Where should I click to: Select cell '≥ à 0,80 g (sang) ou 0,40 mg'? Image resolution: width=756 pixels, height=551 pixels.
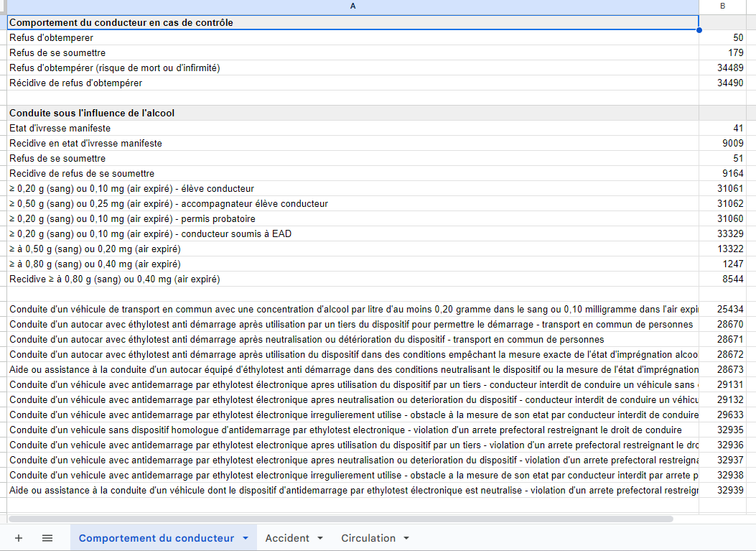353,264
